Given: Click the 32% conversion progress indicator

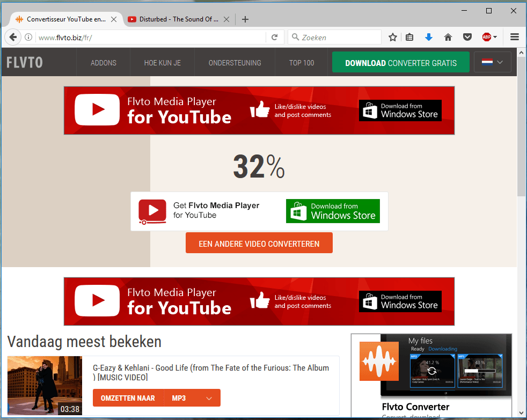Looking at the screenshot, I should (259, 166).
